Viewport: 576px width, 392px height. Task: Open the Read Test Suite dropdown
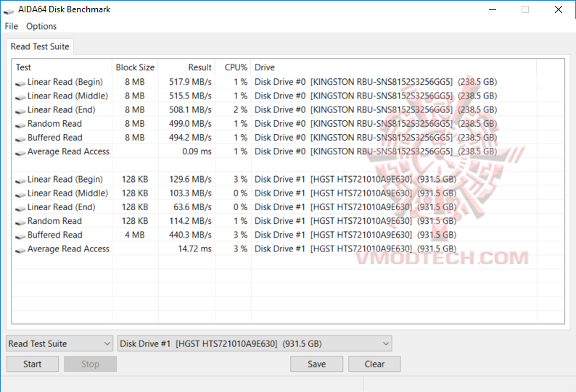(59, 343)
